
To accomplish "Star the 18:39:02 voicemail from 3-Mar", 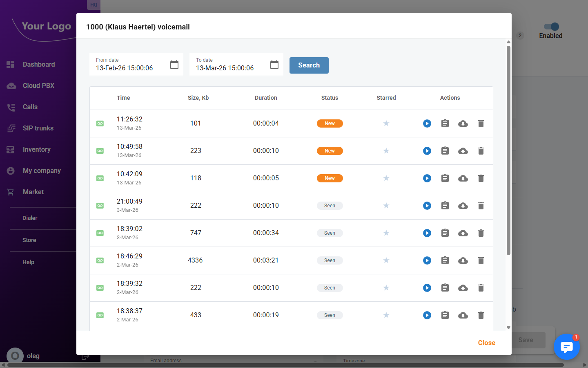I will coord(386,233).
